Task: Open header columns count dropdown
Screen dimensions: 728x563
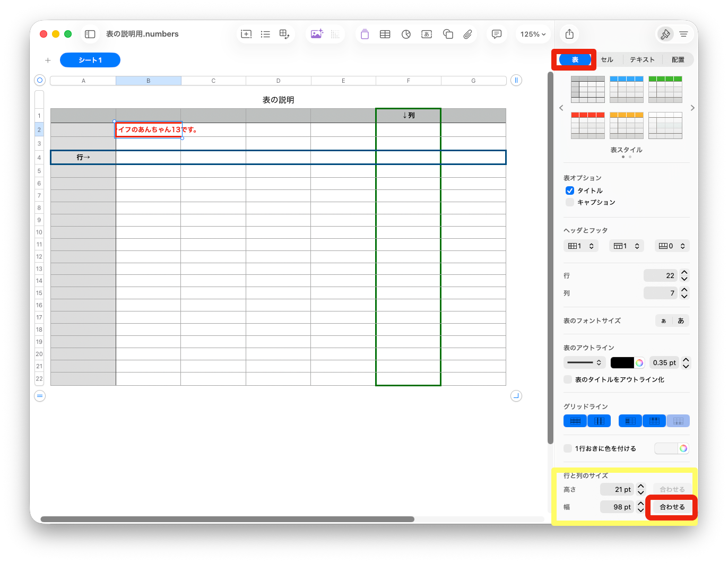Action: (581, 246)
